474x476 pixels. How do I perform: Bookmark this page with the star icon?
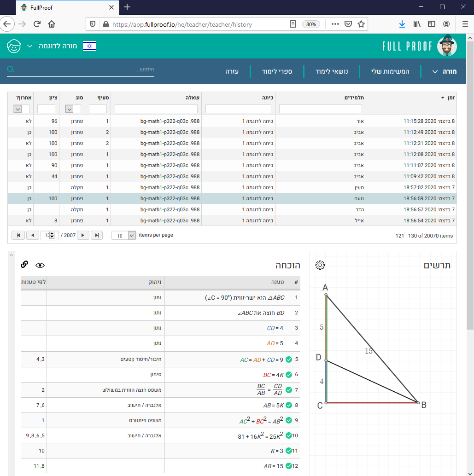coord(361,24)
